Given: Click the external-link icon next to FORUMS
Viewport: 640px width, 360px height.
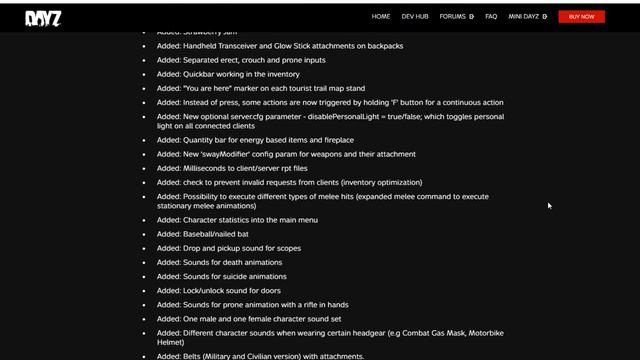Looking at the screenshot, I should click(471, 17).
